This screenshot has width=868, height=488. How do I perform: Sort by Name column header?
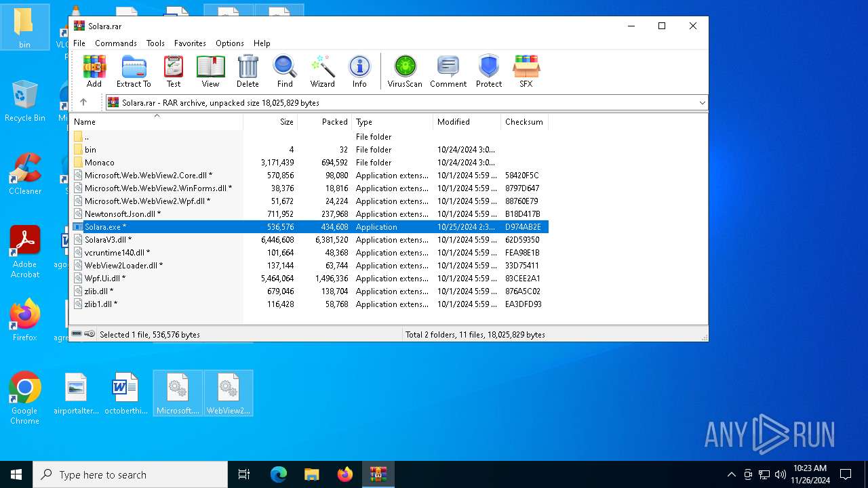(x=157, y=122)
